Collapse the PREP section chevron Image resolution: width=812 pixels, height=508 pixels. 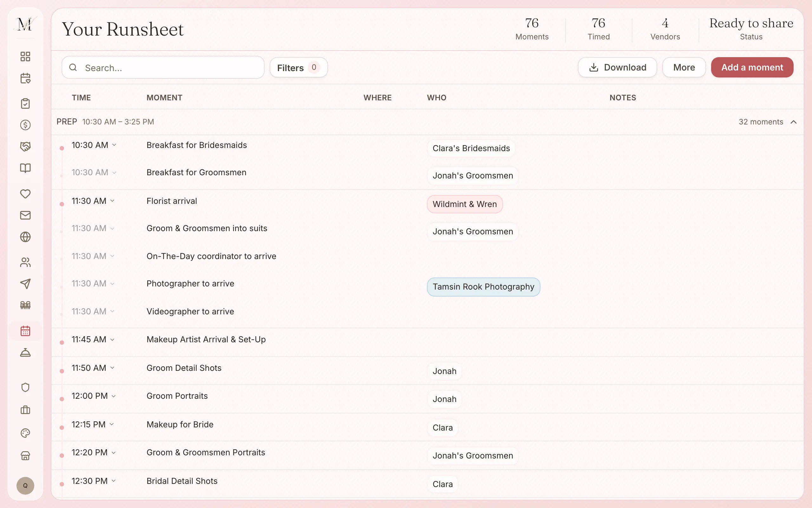pos(793,122)
